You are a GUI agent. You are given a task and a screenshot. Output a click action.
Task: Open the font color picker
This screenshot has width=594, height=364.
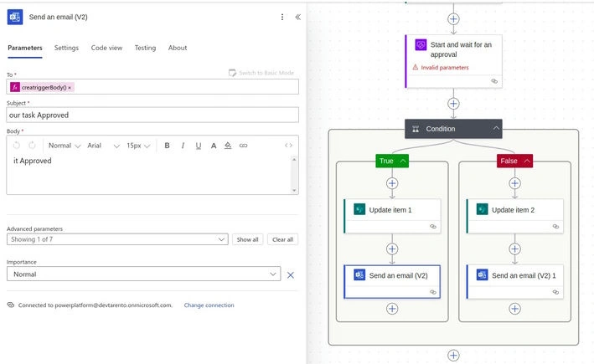[214, 146]
